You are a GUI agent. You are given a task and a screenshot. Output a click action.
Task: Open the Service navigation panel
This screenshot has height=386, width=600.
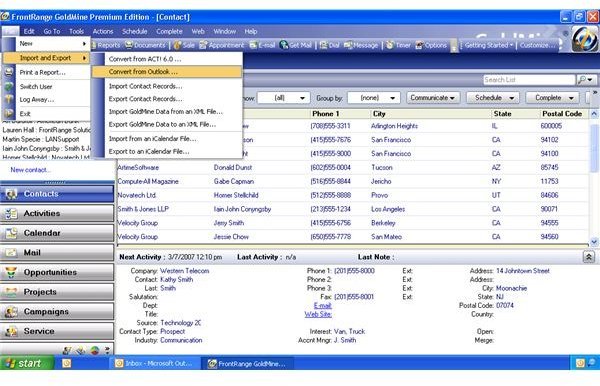click(57, 331)
